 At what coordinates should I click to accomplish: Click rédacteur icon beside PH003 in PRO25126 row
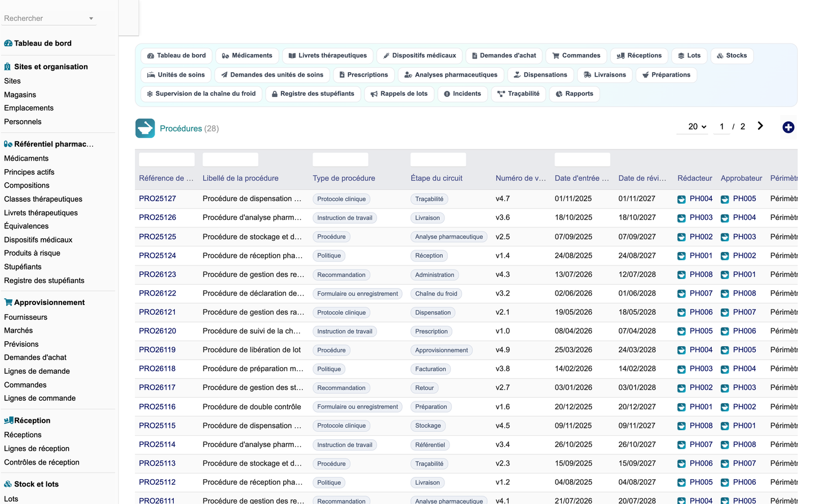point(681,218)
